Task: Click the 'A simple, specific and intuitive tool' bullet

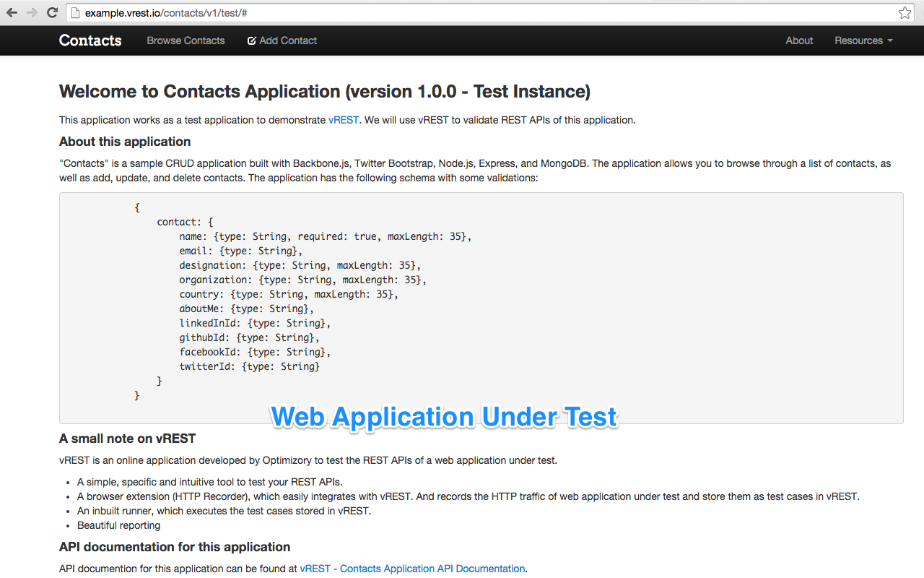Action: point(209,482)
